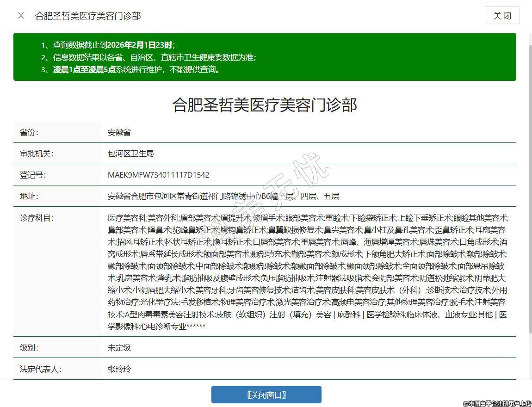This screenshot has width=532, height=407.
Task: Click the 安徽省 province value
Action: point(119,132)
